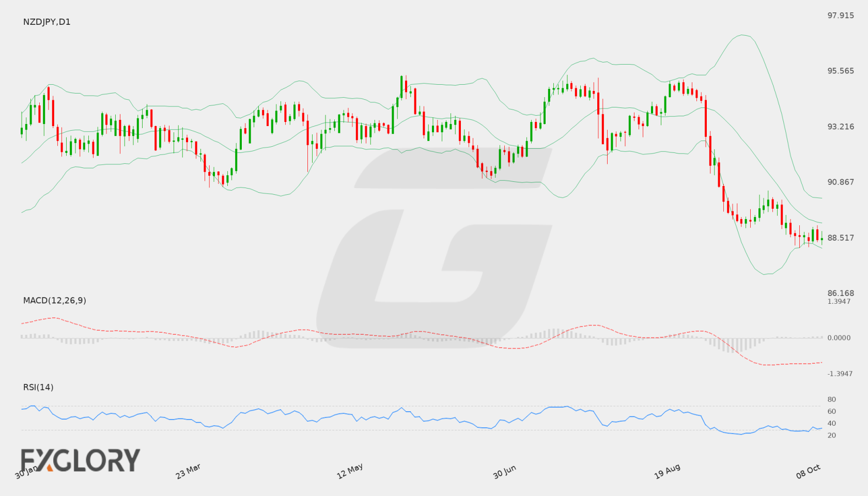This screenshot has height=496, width=868.
Task: Click the RSI 40 scale label
Action: [832, 423]
